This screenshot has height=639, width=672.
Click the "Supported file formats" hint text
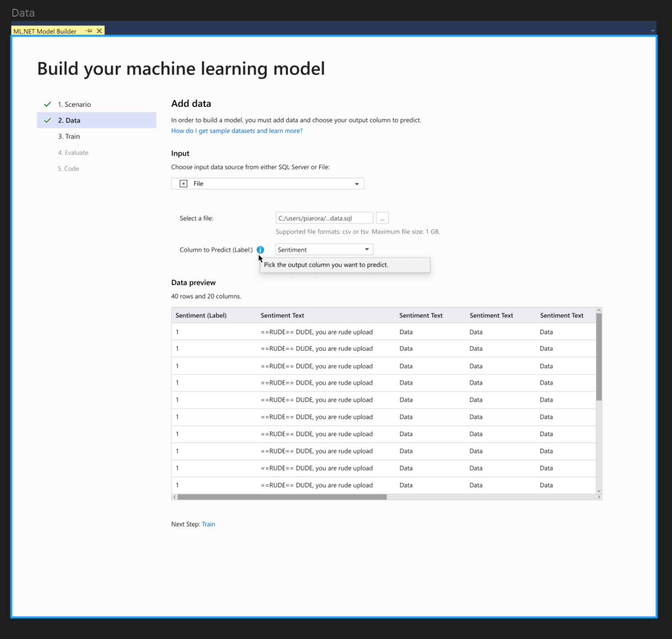click(x=358, y=231)
